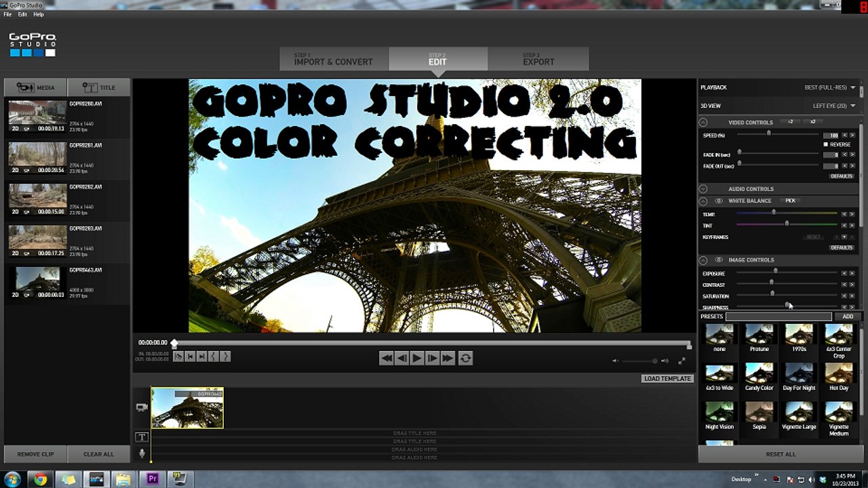Screen dimensions: 868x488
Task: Decrease the Speed value with left arrow
Action: click(844, 136)
